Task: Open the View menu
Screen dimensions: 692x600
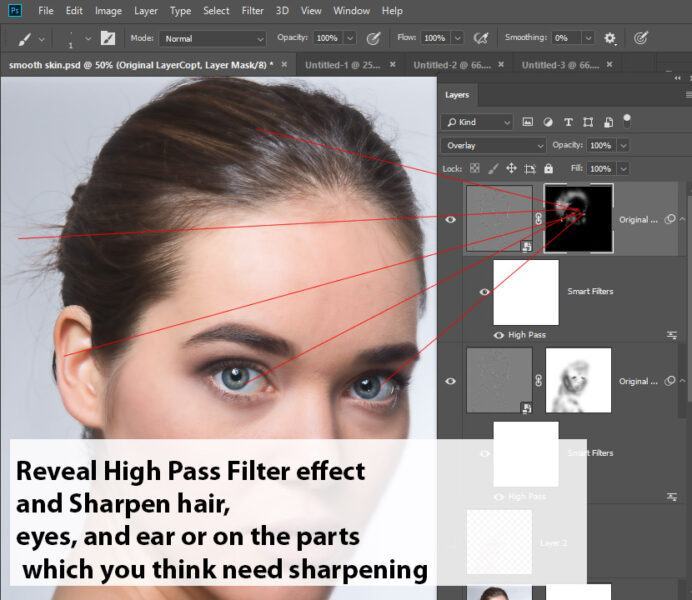Action: tap(311, 11)
